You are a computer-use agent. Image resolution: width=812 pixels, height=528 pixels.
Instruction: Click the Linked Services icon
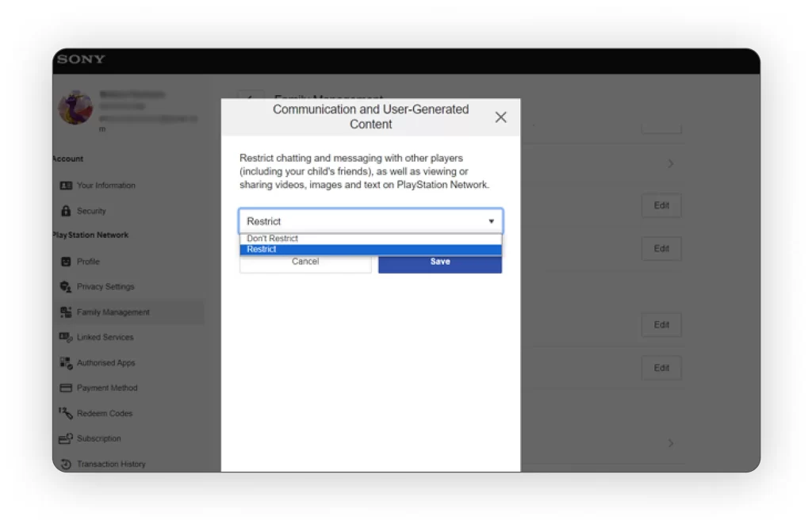click(x=66, y=337)
